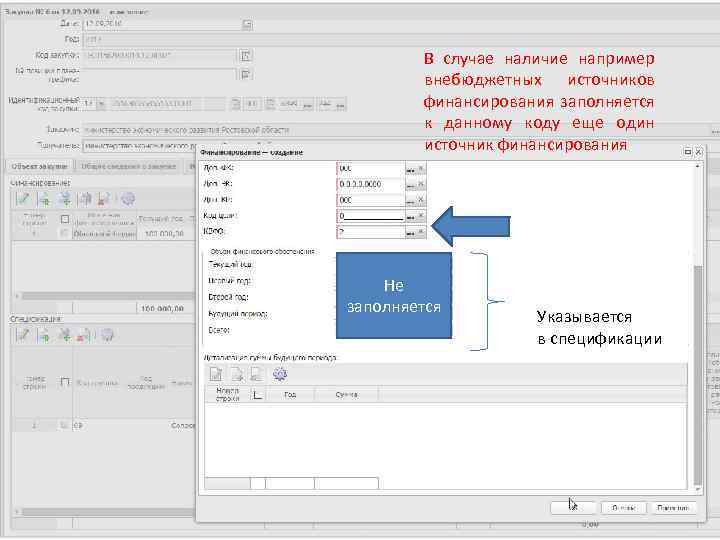Open the lookup icon beside № позиции плана-графика
Viewport: 720px width, 540px height.
coord(246,74)
